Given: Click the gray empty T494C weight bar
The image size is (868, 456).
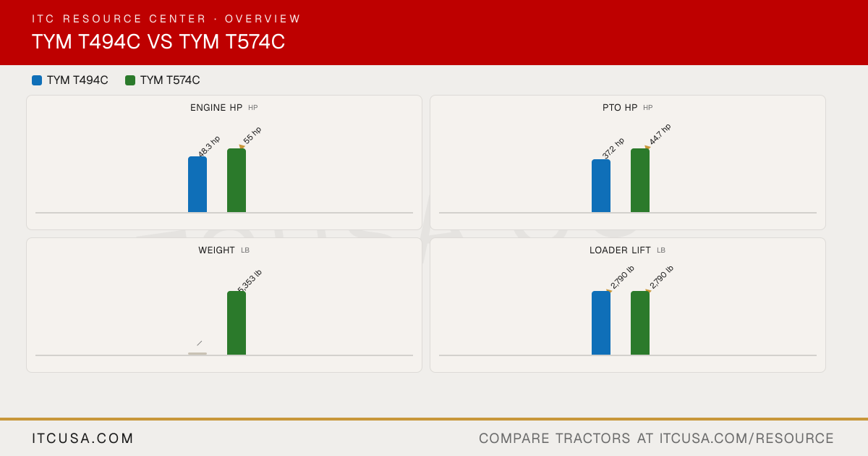Looking at the screenshot, I should (197, 354).
